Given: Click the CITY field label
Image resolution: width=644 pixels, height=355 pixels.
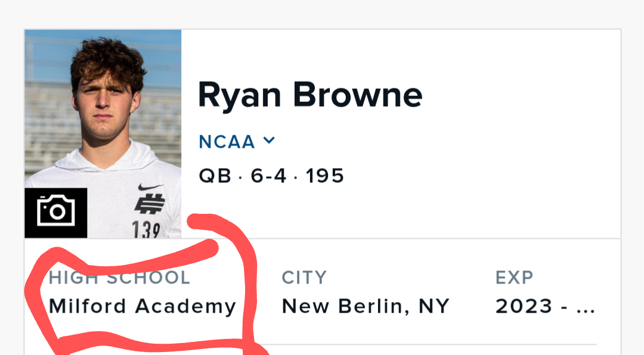Looking at the screenshot, I should (304, 278).
